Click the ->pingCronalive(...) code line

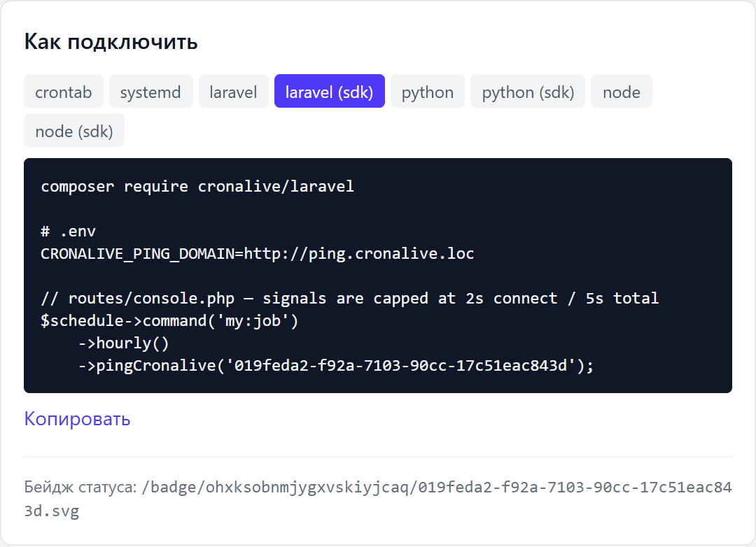[x=336, y=365]
